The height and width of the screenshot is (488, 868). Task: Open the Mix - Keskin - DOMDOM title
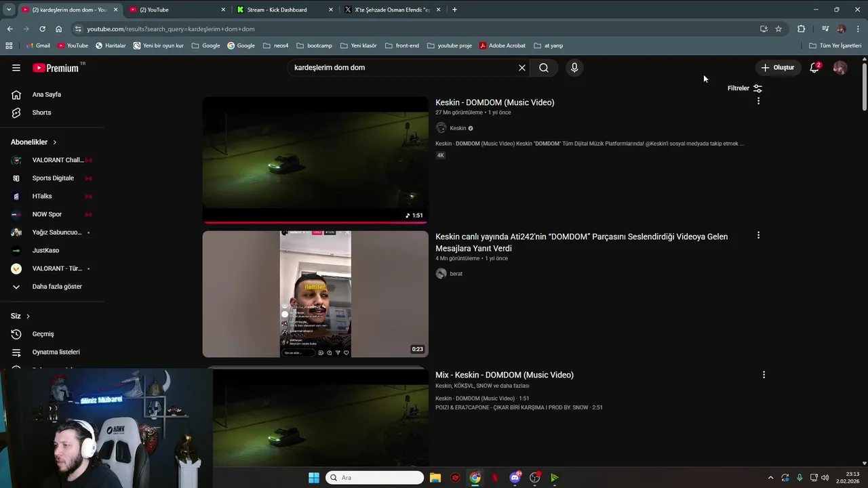(505, 375)
